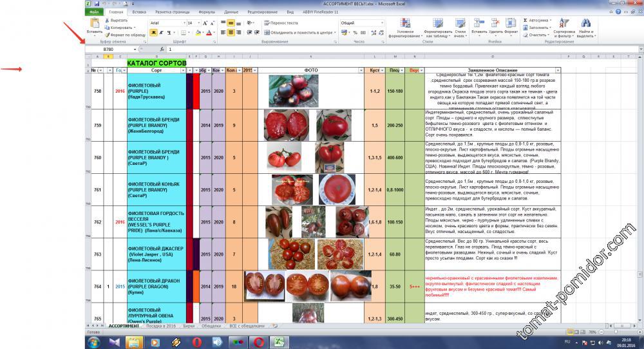
Task: Click Wrap Text (Перенос текста)
Action: pyautogui.click(x=281, y=23)
